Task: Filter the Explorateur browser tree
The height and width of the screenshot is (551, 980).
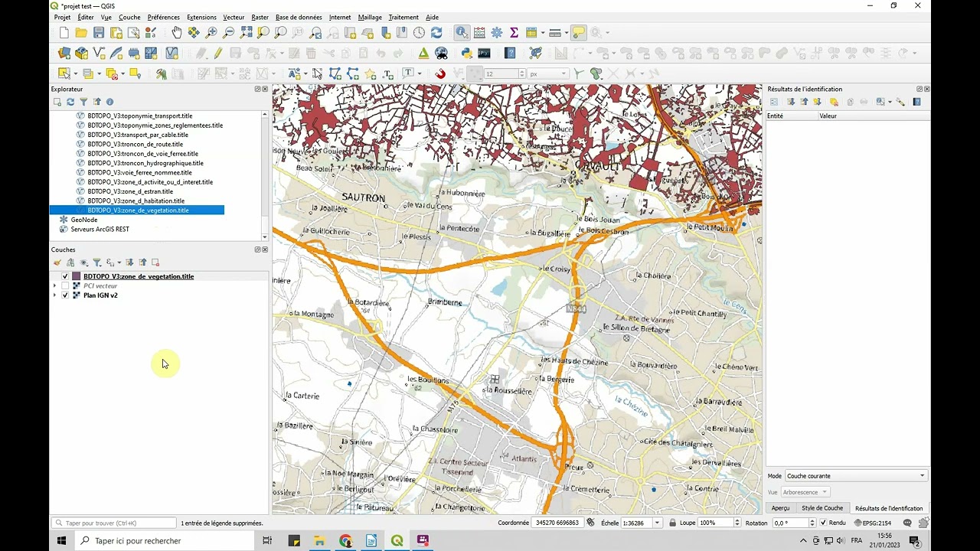Action: pyautogui.click(x=83, y=102)
